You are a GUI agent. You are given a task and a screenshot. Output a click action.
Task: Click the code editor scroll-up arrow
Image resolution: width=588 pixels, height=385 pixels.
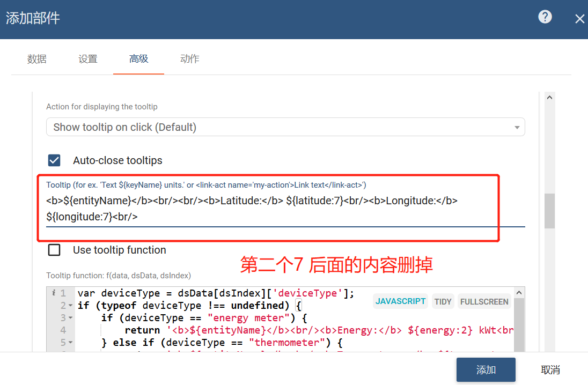[x=519, y=292]
